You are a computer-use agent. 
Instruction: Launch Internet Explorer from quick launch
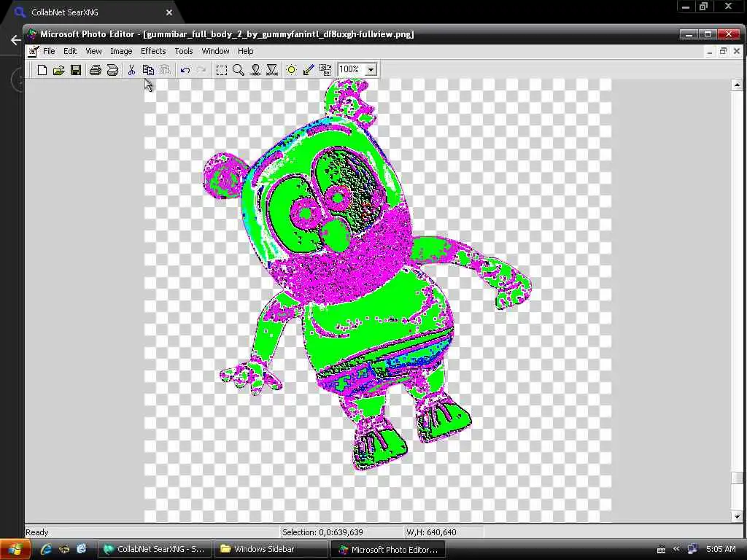[x=46, y=550]
